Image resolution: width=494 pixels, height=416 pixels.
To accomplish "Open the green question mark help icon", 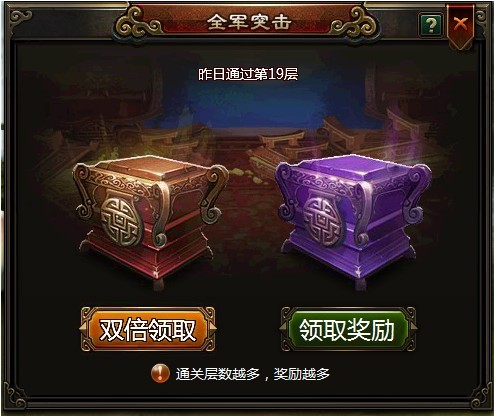I will tap(431, 25).
